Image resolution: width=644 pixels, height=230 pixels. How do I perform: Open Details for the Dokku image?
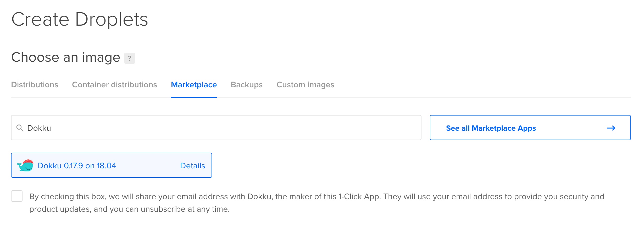(x=192, y=166)
